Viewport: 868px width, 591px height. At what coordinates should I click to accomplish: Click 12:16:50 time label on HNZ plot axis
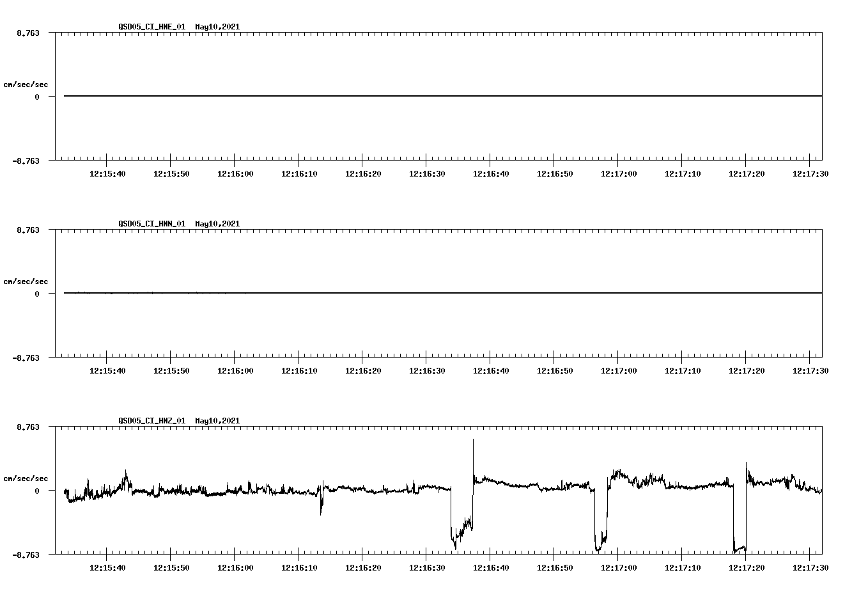[x=555, y=567]
